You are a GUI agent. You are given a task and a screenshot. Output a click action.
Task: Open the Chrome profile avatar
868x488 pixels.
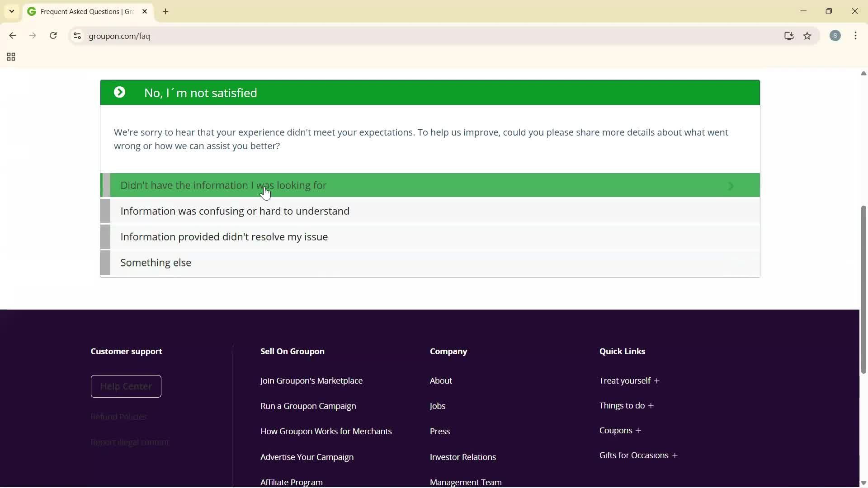click(x=835, y=36)
